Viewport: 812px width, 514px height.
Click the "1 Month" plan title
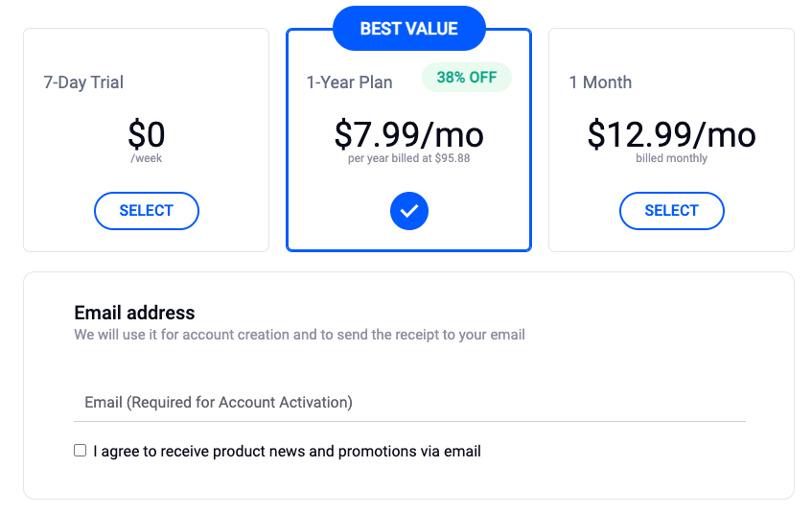[x=600, y=82]
